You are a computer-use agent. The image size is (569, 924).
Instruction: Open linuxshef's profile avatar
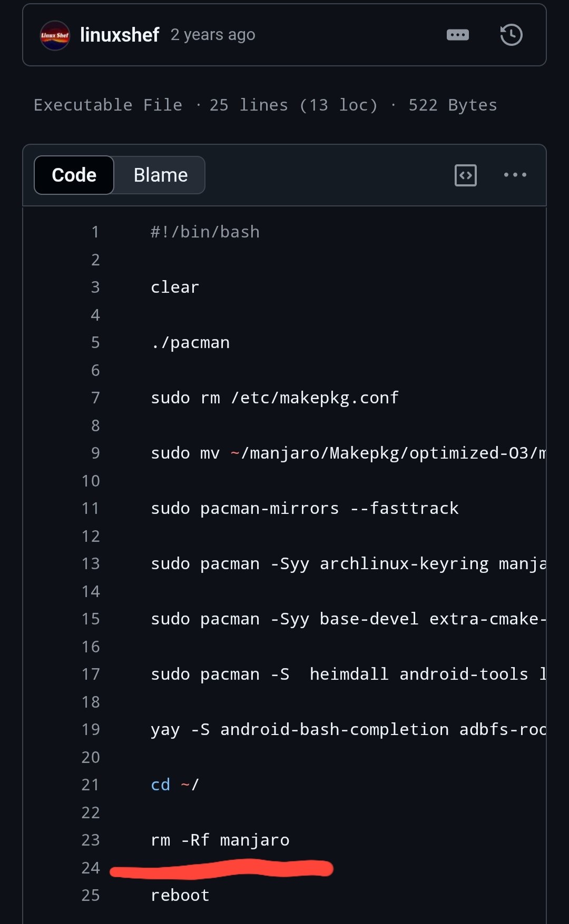coord(55,35)
